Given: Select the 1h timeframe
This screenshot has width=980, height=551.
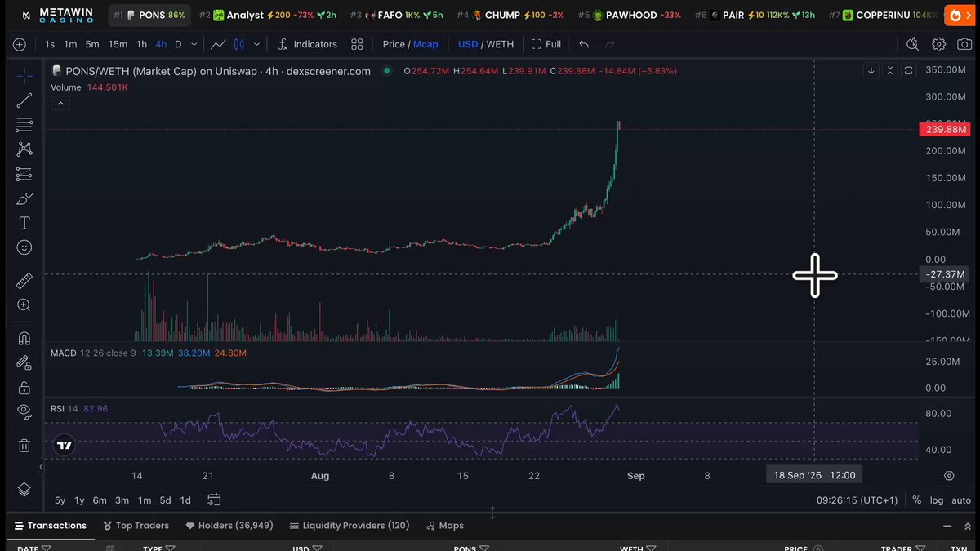Looking at the screenshot, I should 141,44.
